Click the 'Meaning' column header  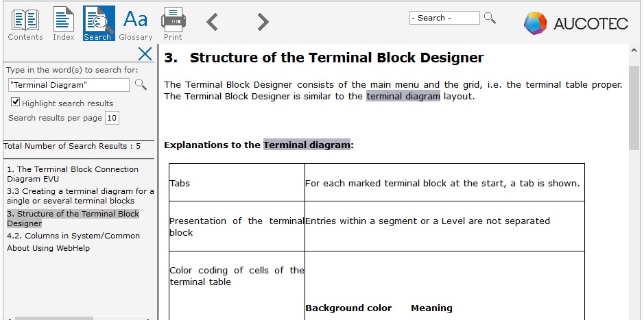431,308
